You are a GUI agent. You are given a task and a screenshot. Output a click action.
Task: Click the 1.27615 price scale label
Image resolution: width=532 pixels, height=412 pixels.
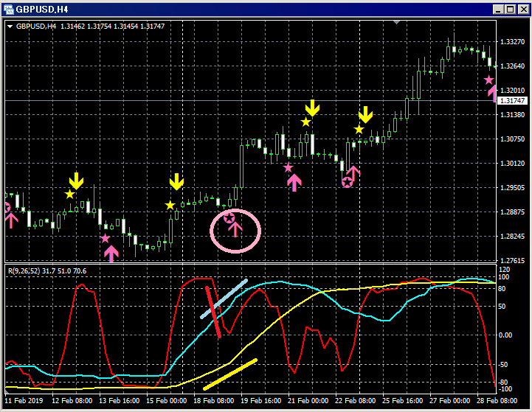(x=512, y=261)
